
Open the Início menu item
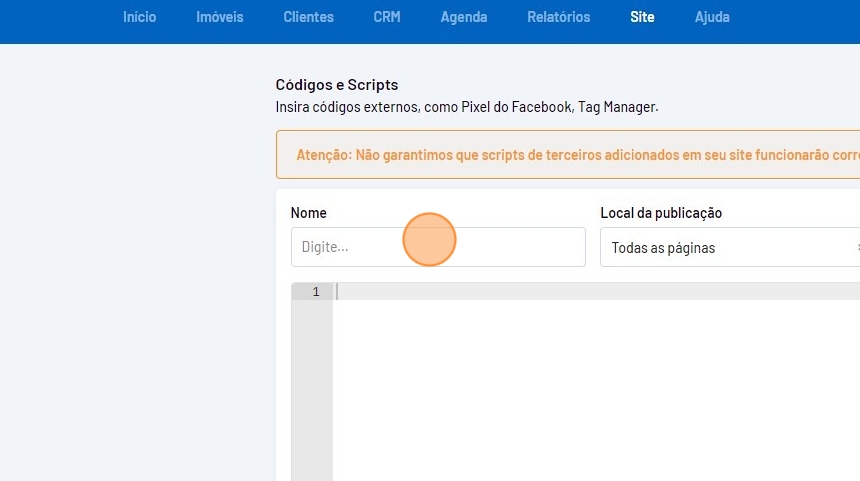tap(139, 17)
